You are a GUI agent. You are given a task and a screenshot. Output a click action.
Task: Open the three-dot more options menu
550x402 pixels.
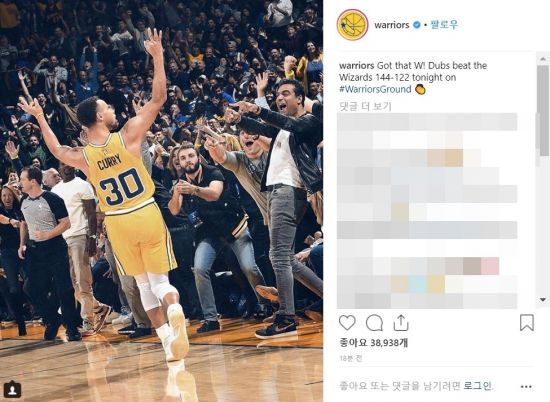coord(526,387)
